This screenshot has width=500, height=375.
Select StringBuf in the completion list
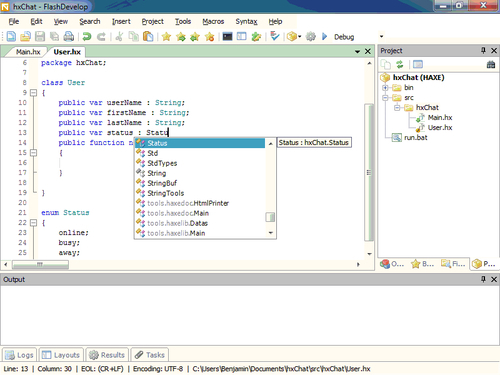click(200, 183)
